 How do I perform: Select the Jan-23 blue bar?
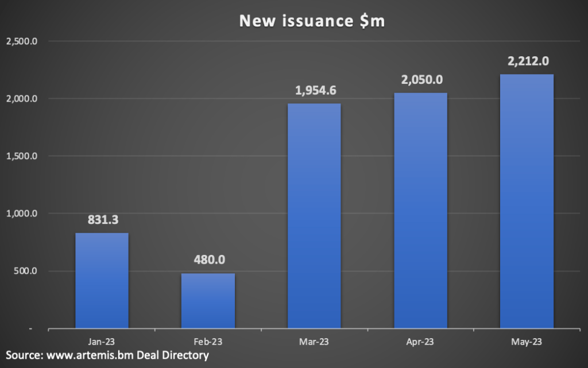[x=102, y=281]
